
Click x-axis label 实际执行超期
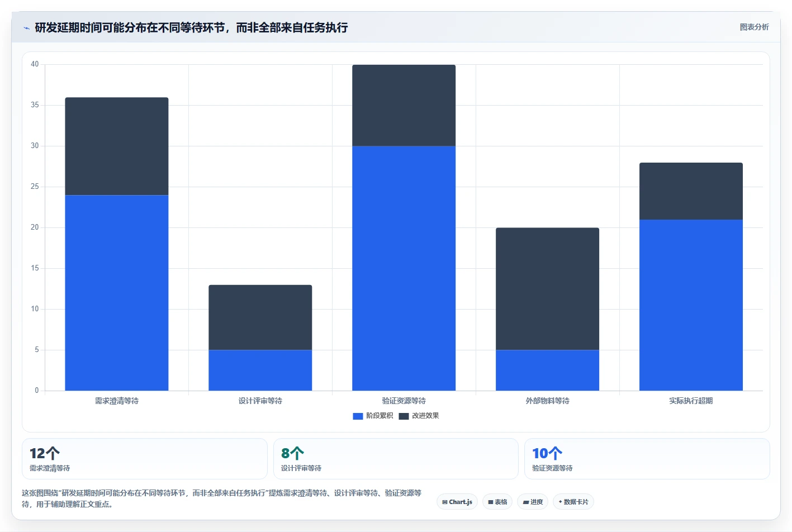click(691, 401)
